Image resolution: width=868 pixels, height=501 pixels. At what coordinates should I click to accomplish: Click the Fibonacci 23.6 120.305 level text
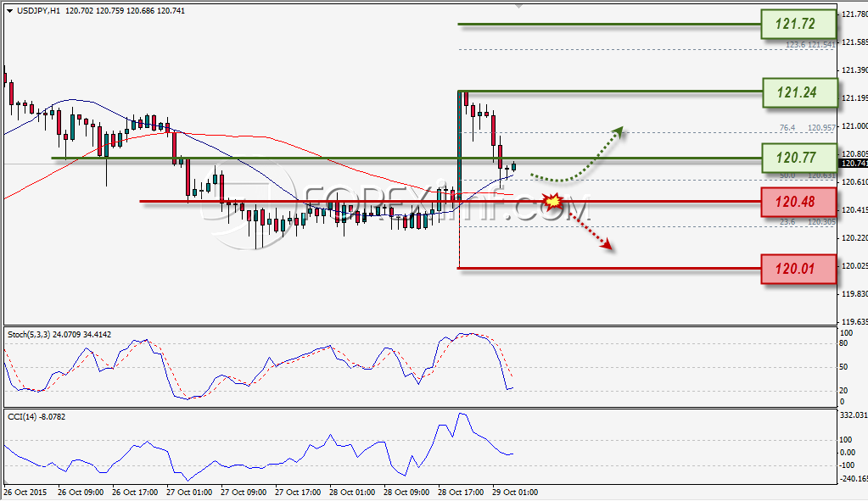click(x=808, y=222)
